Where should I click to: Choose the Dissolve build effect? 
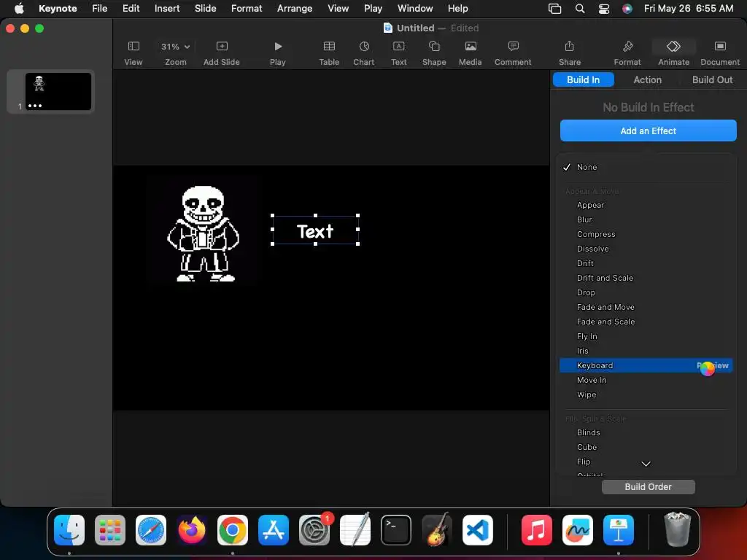click(646, 249)
